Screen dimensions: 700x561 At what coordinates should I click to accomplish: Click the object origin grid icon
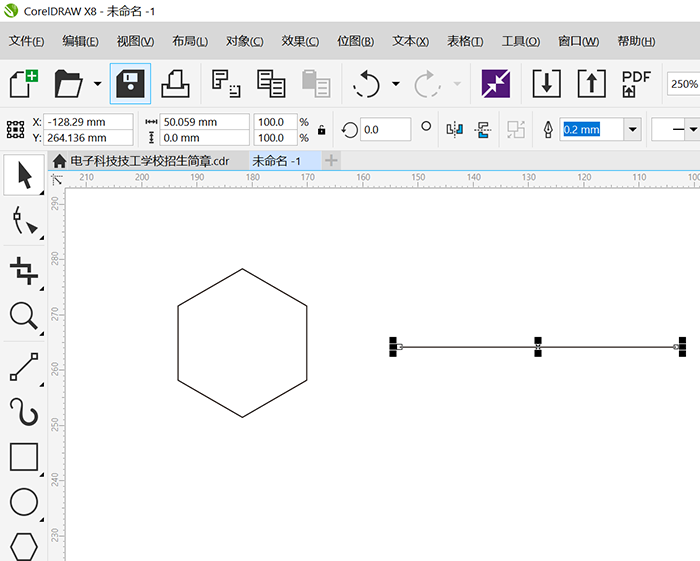(x=16, y=129)
